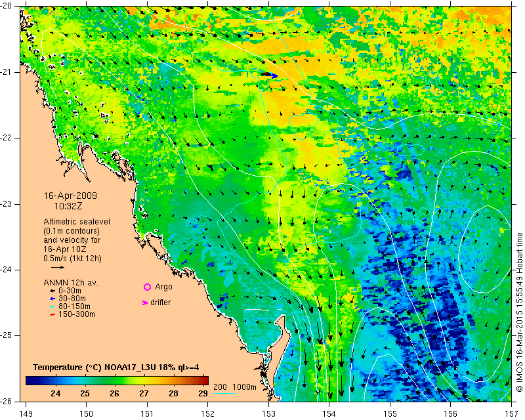The width and height of the screenshot is (525, 420).
Task: Click the '0.5m/s (1kt 12h)' scale text
Action: pos(72,259)
